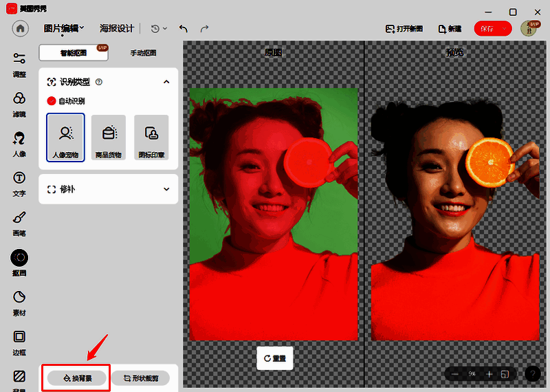
Task: Open the 调整 adjust tool in sidebar
Action: click(19, 63)
